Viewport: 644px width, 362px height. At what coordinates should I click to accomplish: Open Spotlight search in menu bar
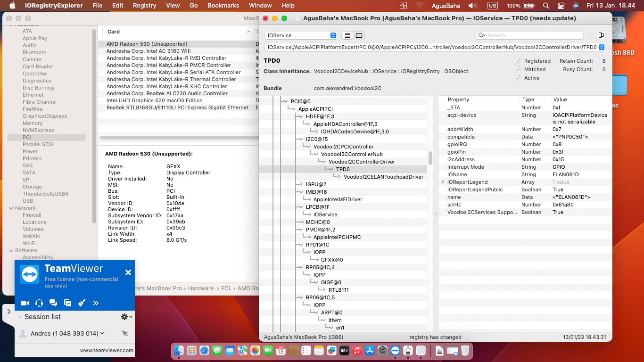point(546,6)
